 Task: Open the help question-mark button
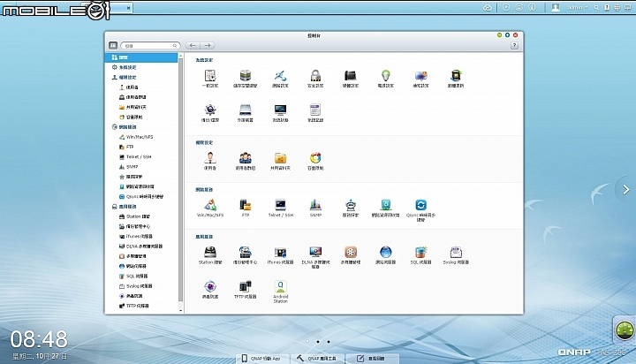point(514,45)
